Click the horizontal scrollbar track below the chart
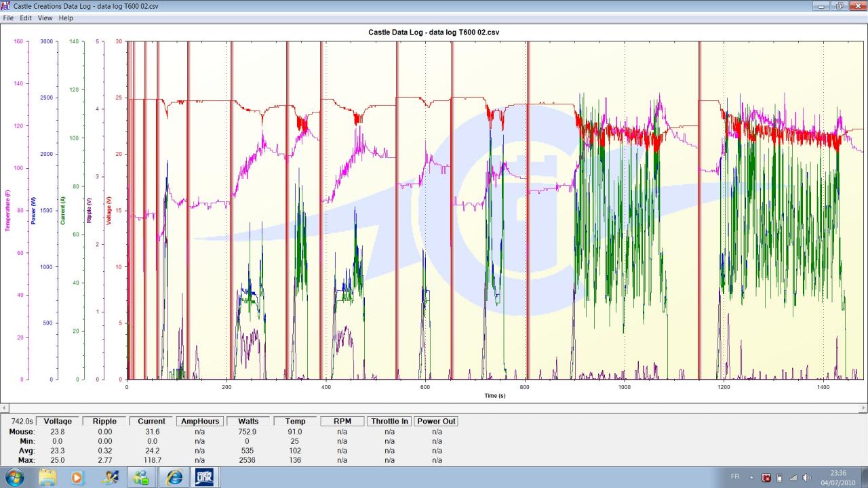 434,408
